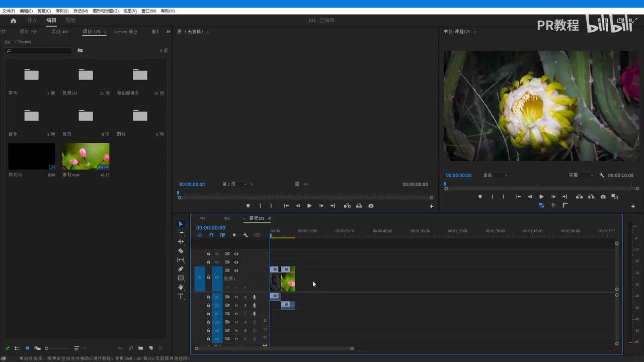Hide track V2 using its eye icon
644x362 pixels.
(x=236, y=262)
